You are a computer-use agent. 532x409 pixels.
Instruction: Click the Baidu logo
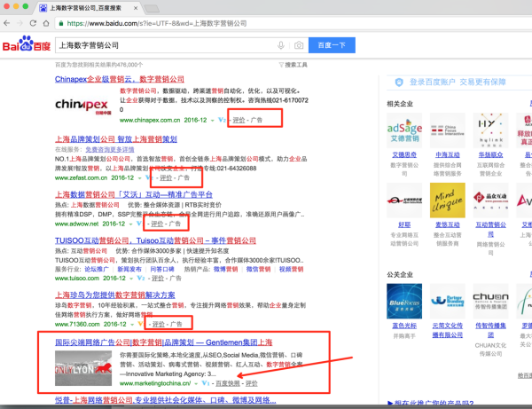pos(27,44)
